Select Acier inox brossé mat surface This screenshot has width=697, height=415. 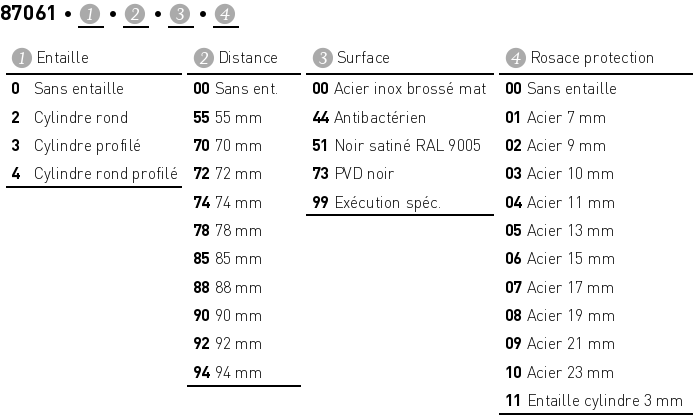(409, 89)
